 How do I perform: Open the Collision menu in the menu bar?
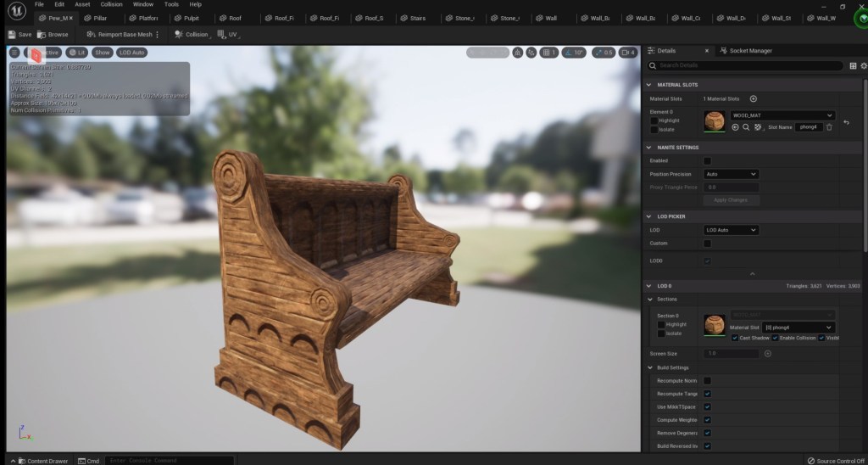click(112, 4)
